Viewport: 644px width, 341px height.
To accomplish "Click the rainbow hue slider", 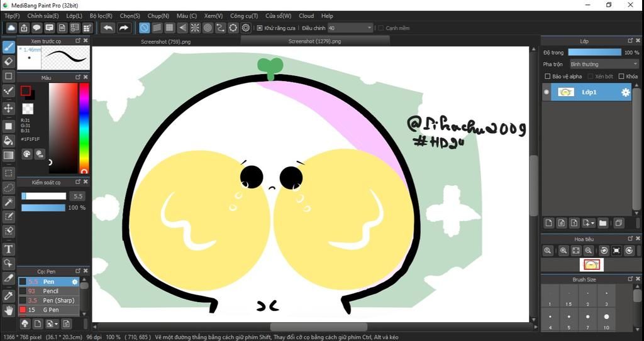I will 84,128.
